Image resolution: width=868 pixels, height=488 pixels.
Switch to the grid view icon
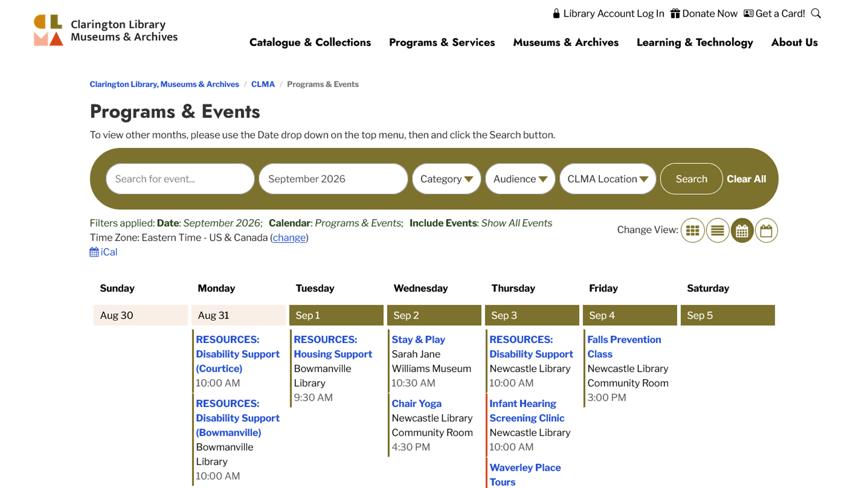693,230
